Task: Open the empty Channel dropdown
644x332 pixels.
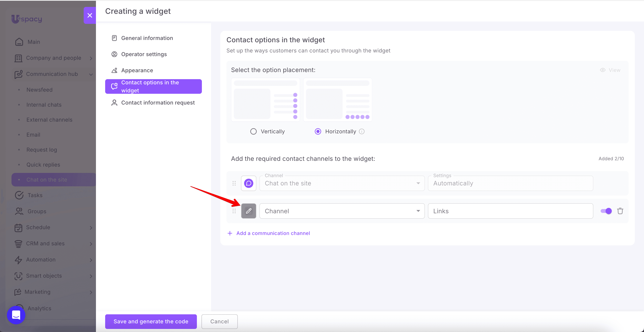Action: pos(342,211)
